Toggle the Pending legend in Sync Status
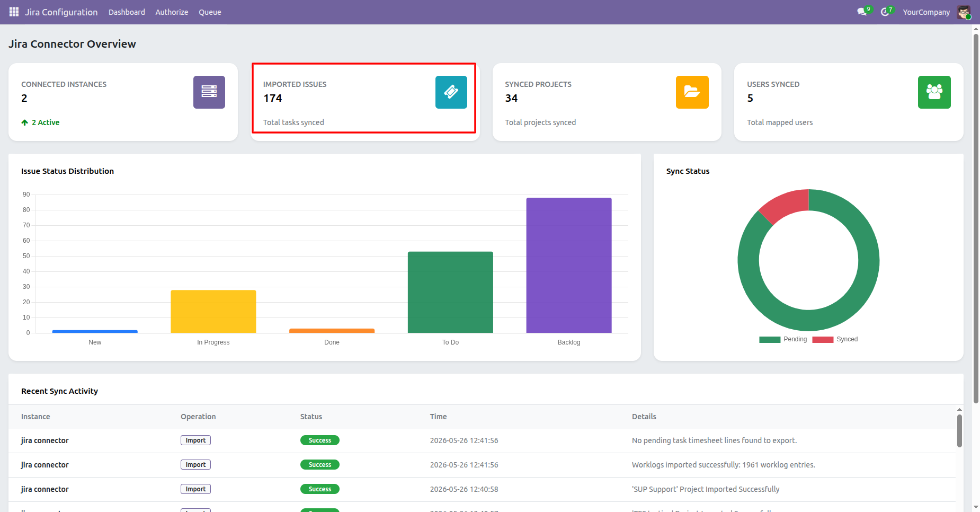Screen dimensions: 980x512 783,339
